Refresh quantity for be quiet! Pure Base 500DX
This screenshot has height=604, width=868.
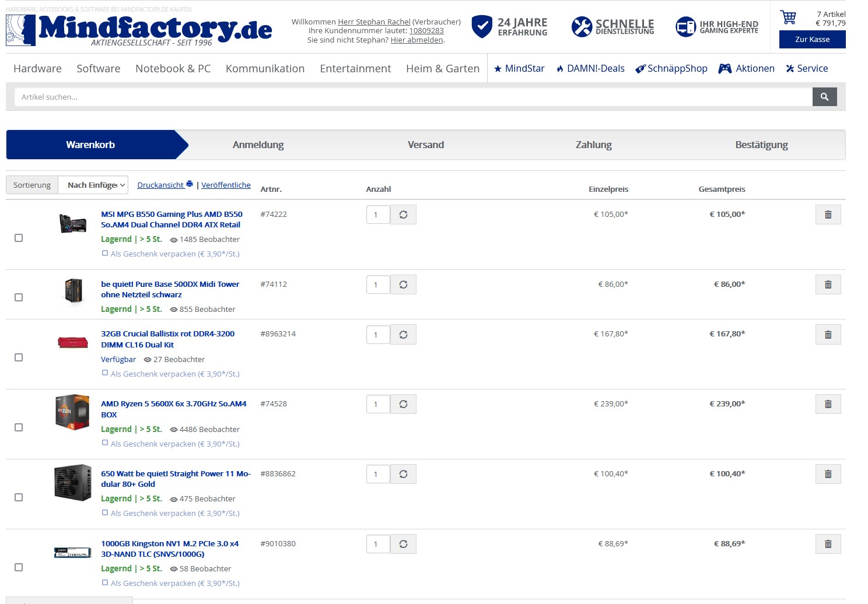(403, 285)
